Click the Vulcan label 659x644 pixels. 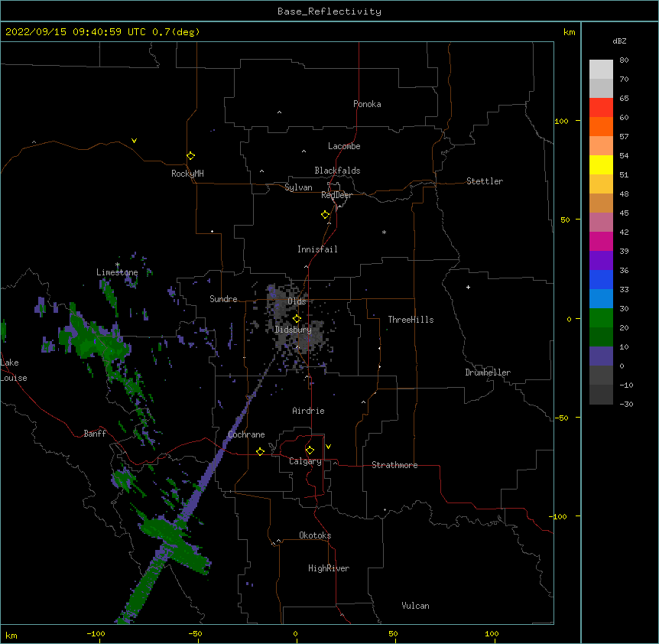click(415, 606)
